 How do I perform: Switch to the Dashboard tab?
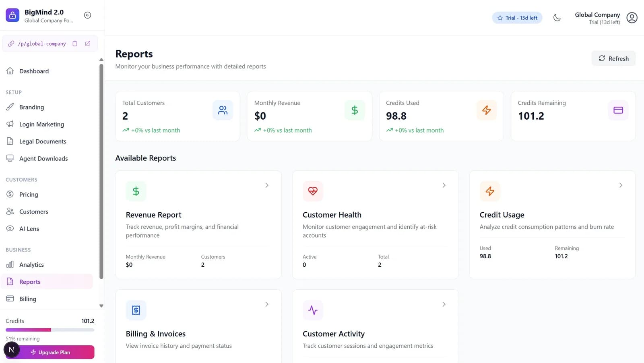pos(34,71)
